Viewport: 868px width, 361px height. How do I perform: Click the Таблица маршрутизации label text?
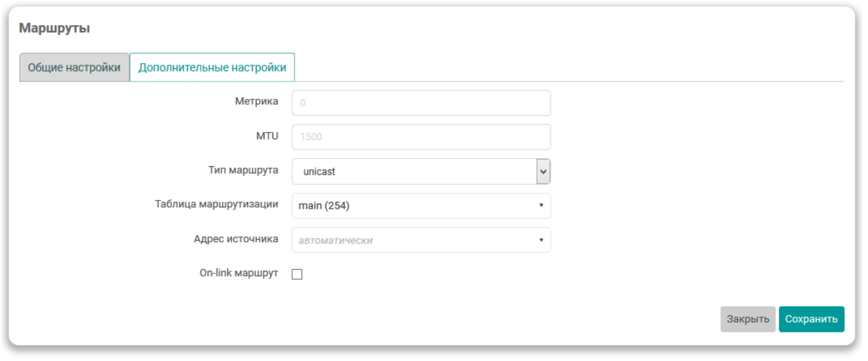point(216,204)
